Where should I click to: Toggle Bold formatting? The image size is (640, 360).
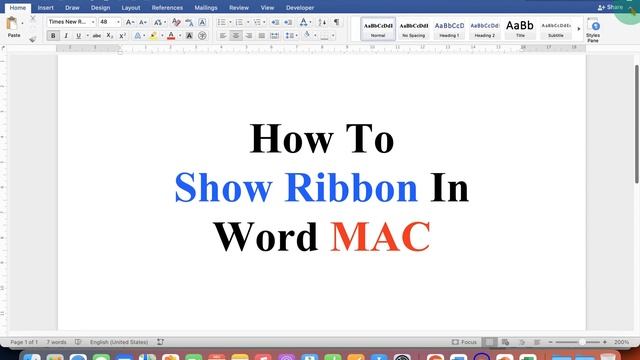[53, 36]
